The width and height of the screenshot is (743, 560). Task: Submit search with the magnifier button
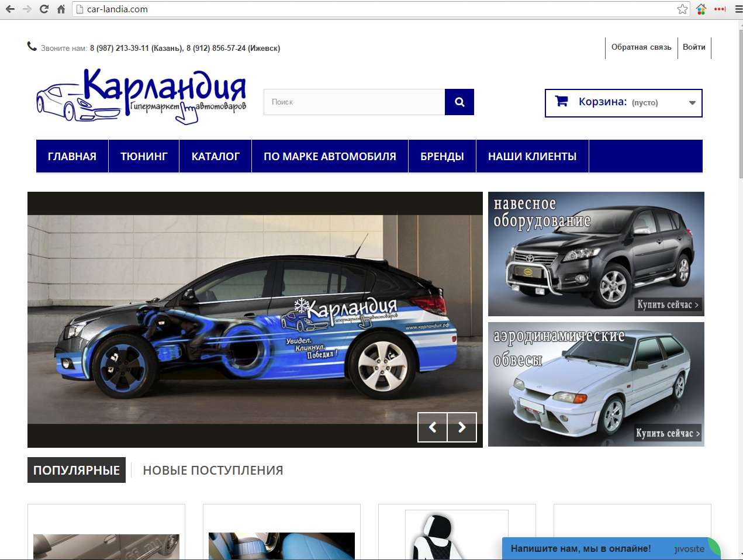pyautogui.click(x=459, y=102)
